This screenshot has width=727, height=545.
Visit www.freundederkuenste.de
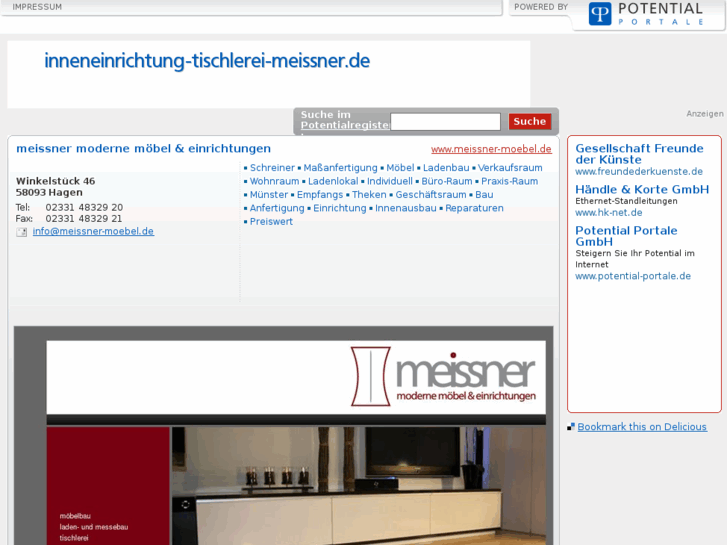pyautogui.click(x=639, y=172)
